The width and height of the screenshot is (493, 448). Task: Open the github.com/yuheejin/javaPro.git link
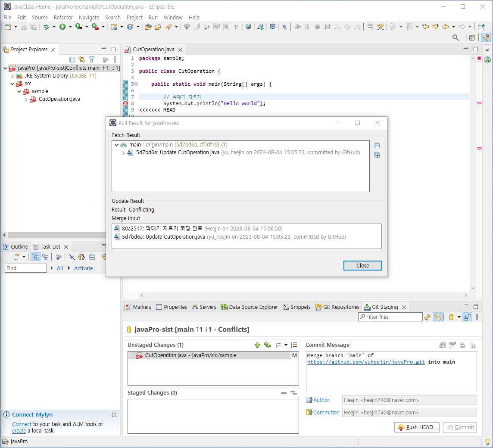click(x=366, y=362)
